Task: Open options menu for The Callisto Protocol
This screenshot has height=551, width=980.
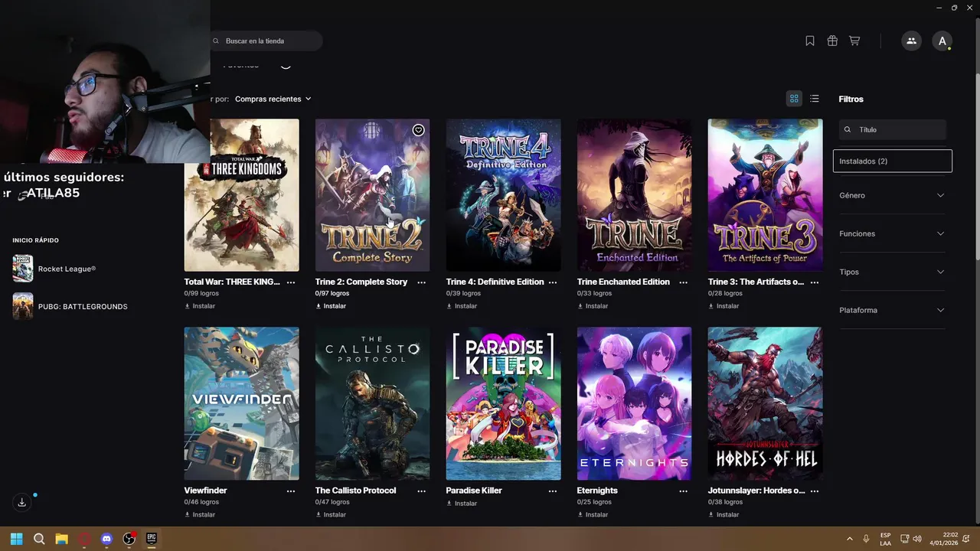Action: pos(421,491)
